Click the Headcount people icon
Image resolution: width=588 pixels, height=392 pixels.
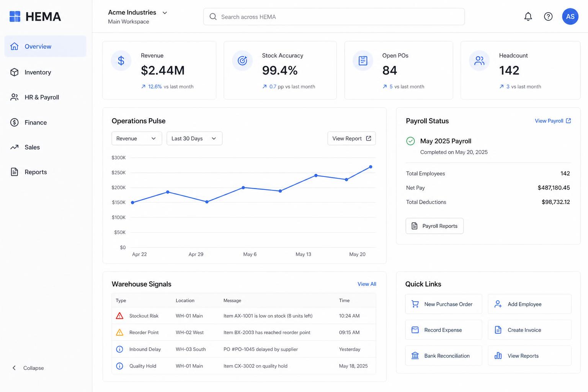click(479, 60)
